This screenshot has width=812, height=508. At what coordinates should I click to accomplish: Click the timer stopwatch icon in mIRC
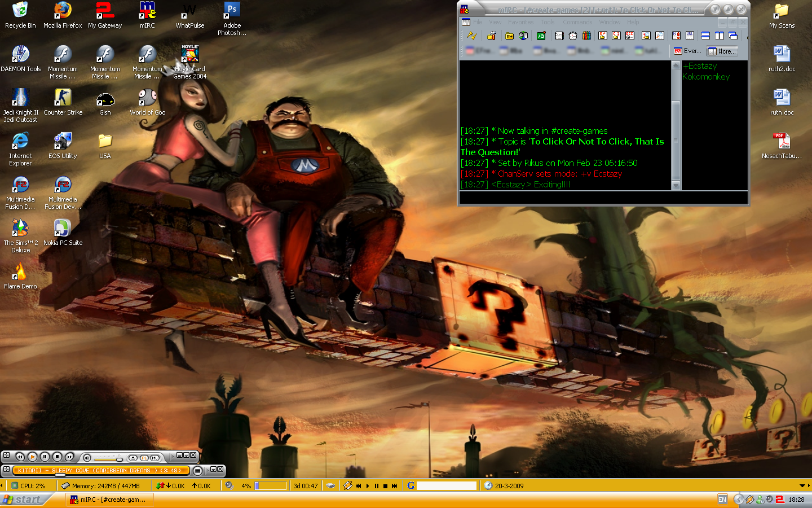[573, 36]
